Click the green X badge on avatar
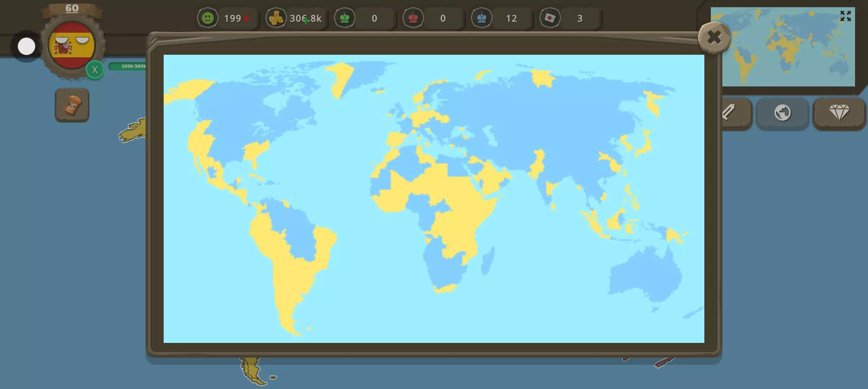The height and width of the screenshot is (389, 868). pyautogui.click(x=95, y=70)
